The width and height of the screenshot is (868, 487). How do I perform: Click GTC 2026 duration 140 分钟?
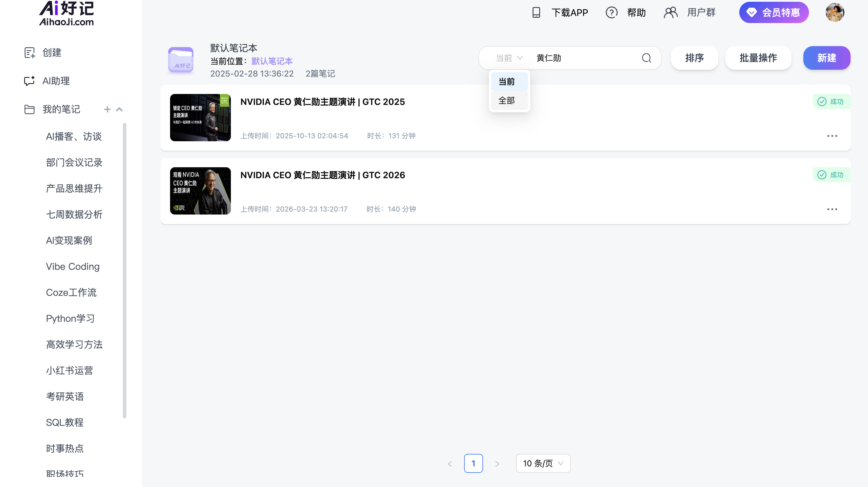(x=391, y=209)
